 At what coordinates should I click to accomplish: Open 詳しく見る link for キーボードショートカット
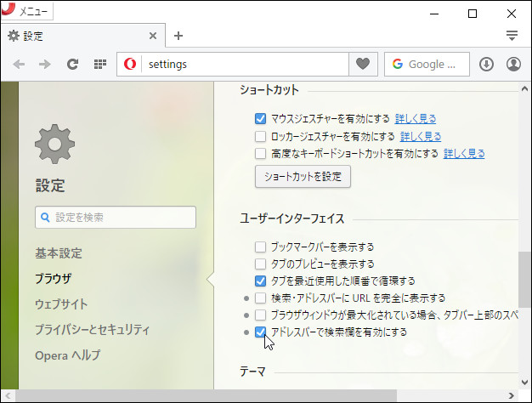point(464,153)
